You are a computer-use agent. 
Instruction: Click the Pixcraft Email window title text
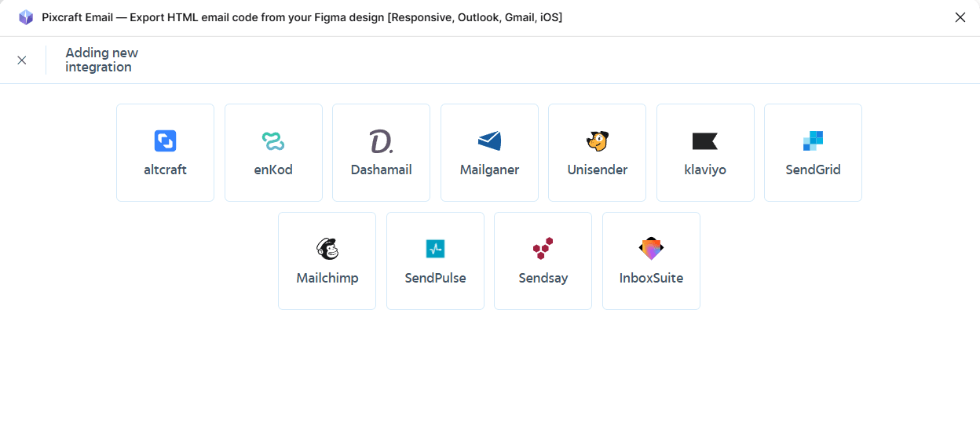click(302, 17)
